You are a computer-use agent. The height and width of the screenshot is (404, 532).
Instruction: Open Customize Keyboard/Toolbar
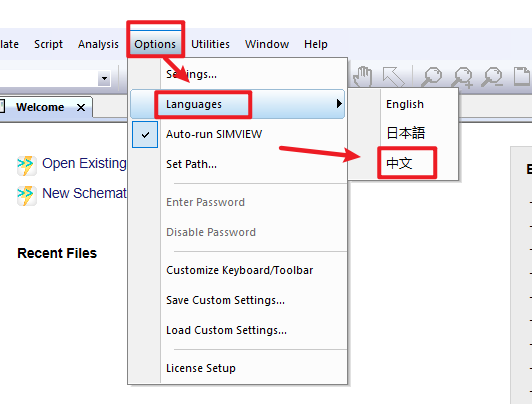pyautogui.click(x=240, y=270)
